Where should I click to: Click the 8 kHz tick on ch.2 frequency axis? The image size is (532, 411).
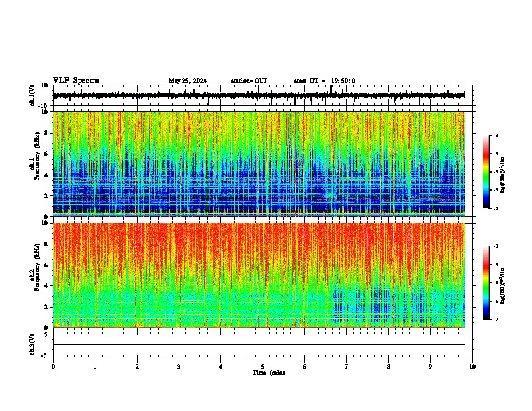point(46,244)
